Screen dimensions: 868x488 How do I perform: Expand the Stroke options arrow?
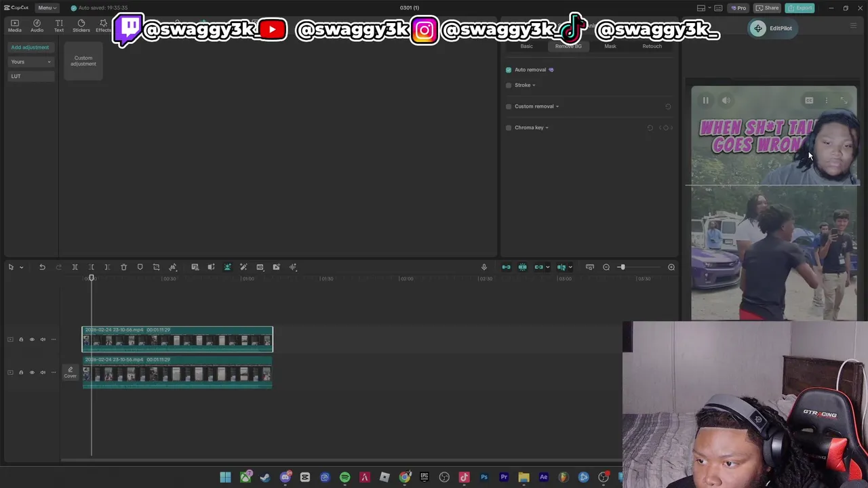(x=534, y=85)
